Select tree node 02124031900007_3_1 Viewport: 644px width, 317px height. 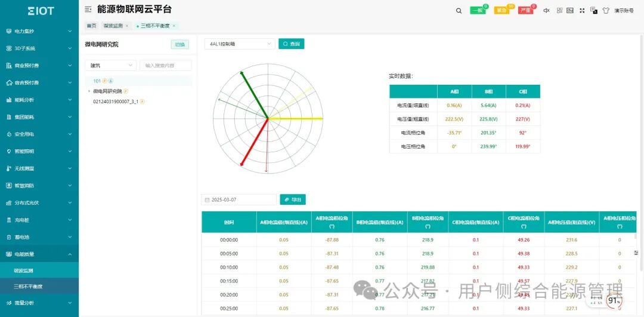[x=116, y=101]
